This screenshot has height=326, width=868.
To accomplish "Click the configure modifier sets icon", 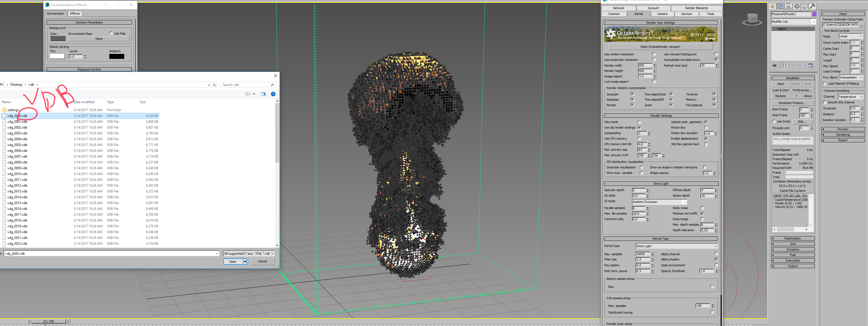I will [810, 66].
